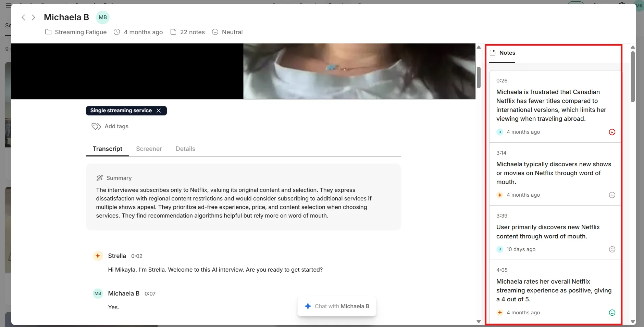Open the Streaming Fatigue study link

[81, 32]
